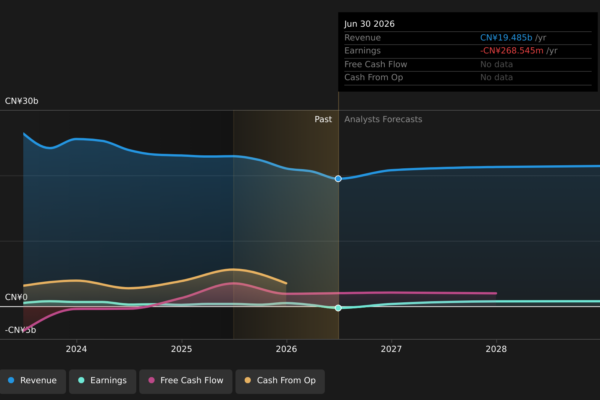This screenshot has width=600, height=400.
Task: Click the -CN¥5b y-axis label
Action: 21,330
